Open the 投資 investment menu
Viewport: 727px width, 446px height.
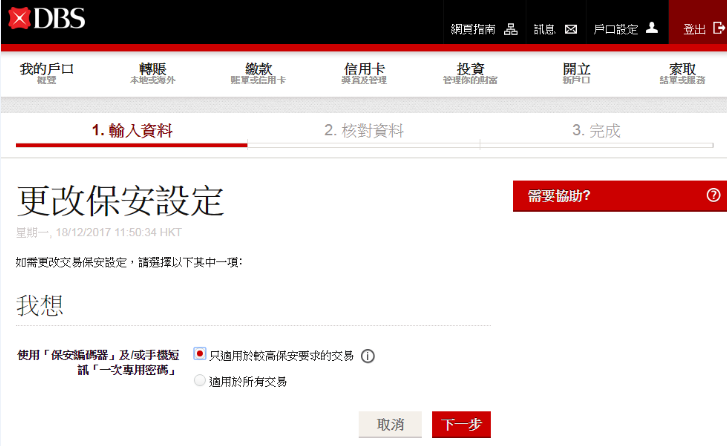(x=470, y=73)
